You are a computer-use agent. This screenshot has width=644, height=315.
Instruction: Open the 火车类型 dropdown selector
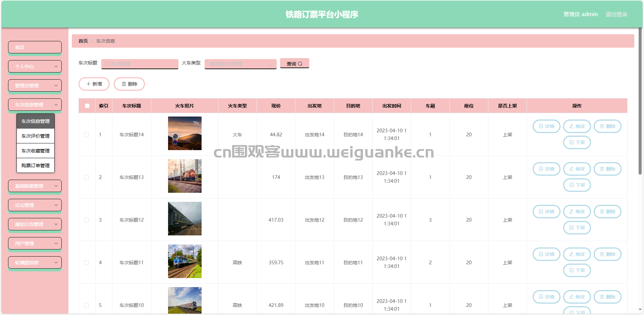click(240, 64)
